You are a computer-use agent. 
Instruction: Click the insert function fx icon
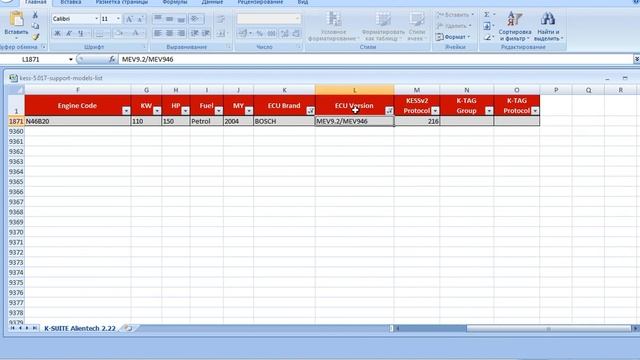coord(112,59)
